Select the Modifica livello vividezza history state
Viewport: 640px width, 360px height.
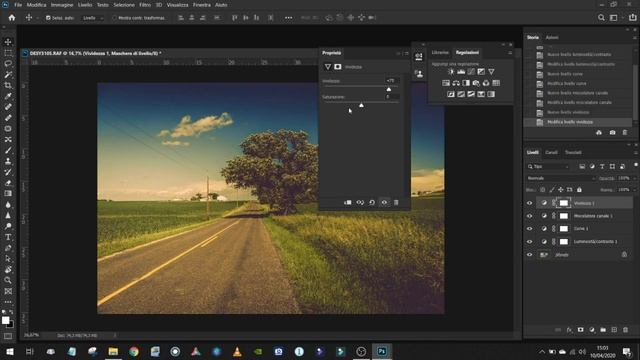point(570,122)
